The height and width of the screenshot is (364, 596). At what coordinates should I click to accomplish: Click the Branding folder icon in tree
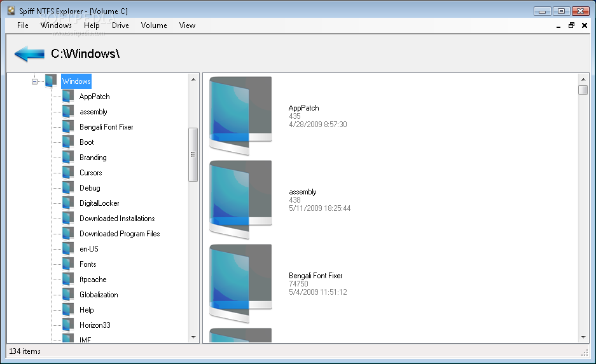(x=68, y=157)
